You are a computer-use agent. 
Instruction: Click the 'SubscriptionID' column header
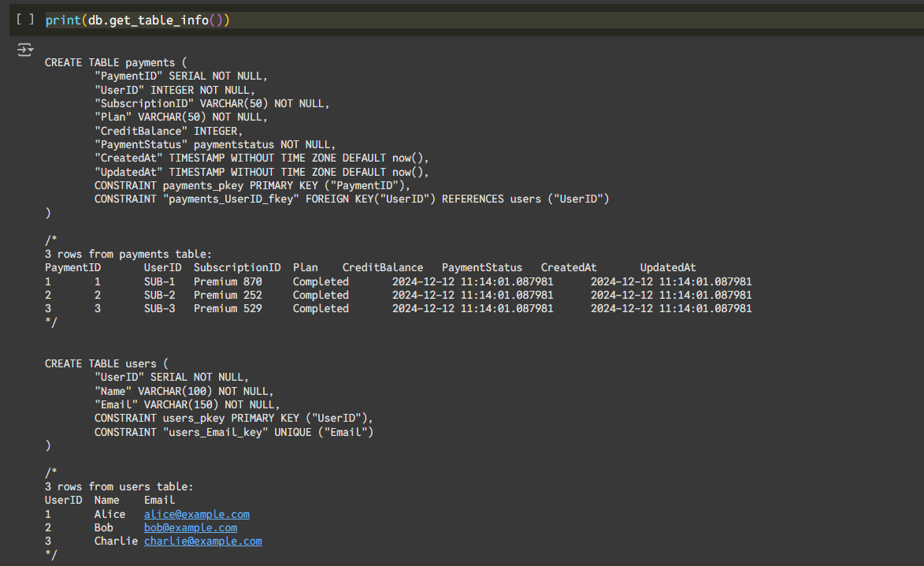click(237, 268)
